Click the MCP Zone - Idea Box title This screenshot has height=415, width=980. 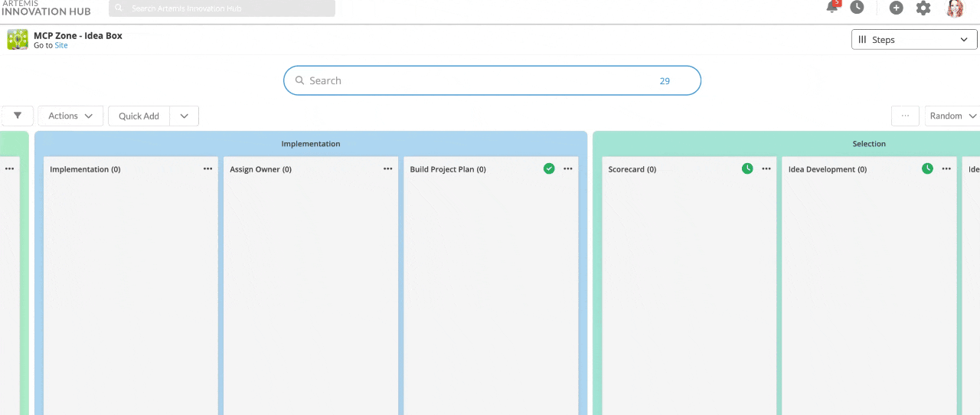[78, 35]
